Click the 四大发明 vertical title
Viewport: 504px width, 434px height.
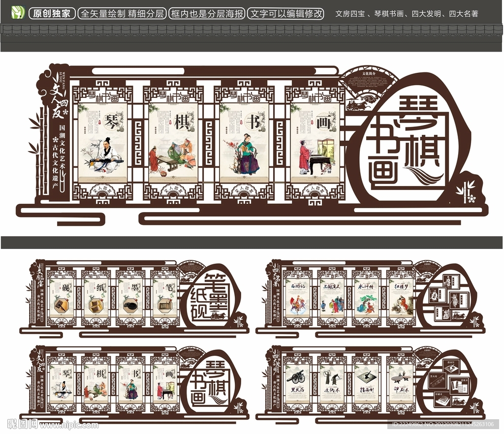pyautogui.click(x=276, y=362)
